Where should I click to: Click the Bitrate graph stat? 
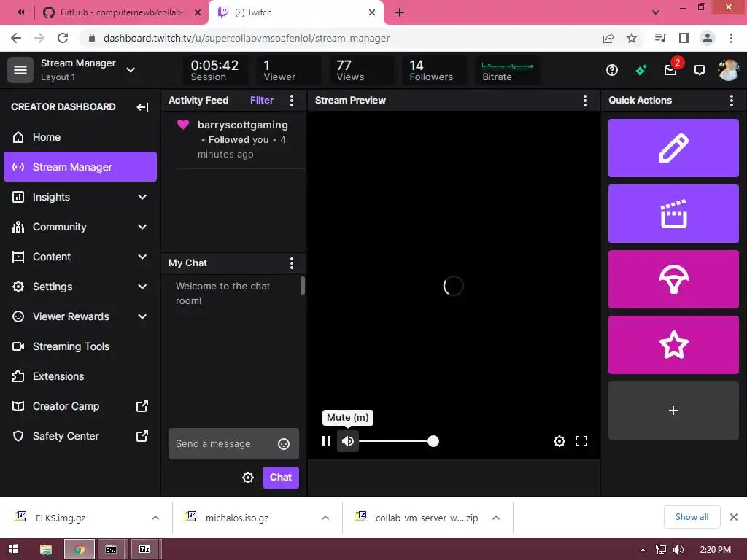(x=508, y=71)
